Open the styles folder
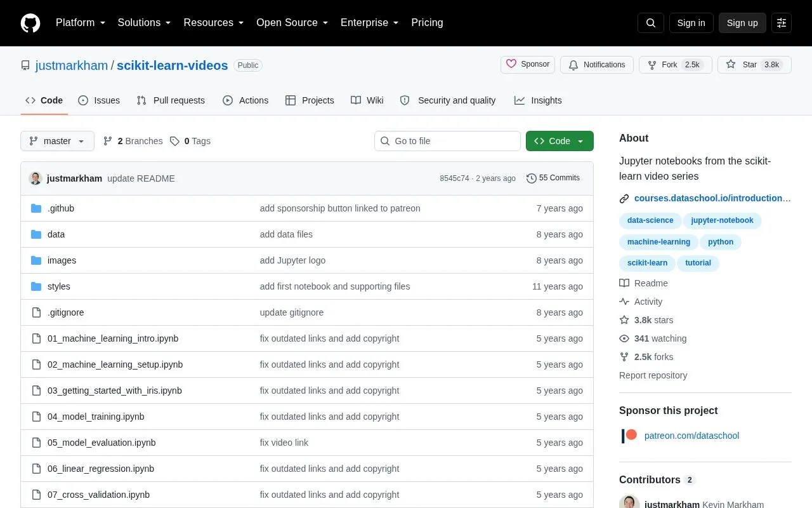The height and width of the screenshot is (508, 812). point(59,286)
